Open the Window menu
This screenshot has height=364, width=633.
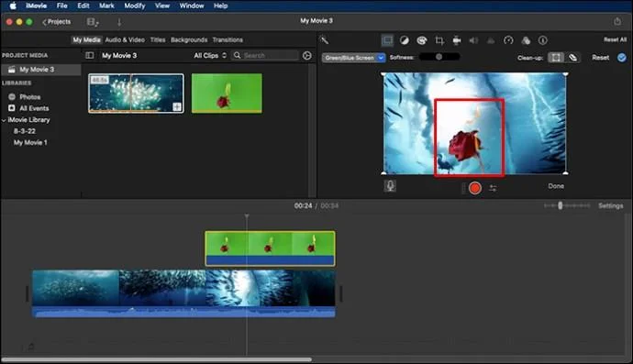pyautogui.click(x=192, y=6)
